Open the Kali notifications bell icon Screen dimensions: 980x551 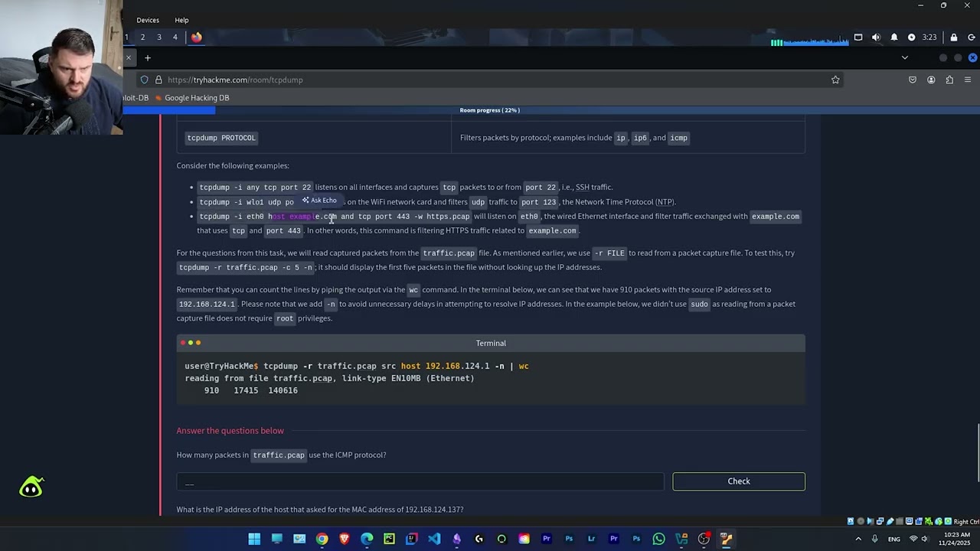[x=893, y=37]
